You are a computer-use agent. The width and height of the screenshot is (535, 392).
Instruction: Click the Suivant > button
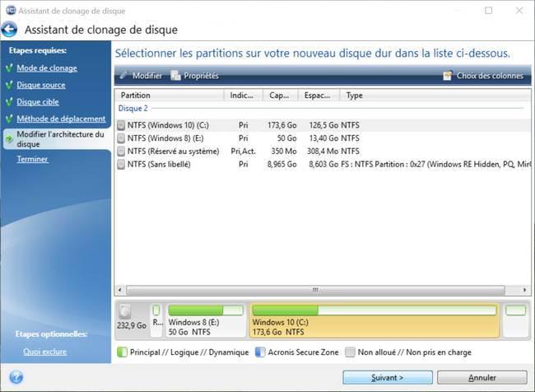tap(388, 378)
